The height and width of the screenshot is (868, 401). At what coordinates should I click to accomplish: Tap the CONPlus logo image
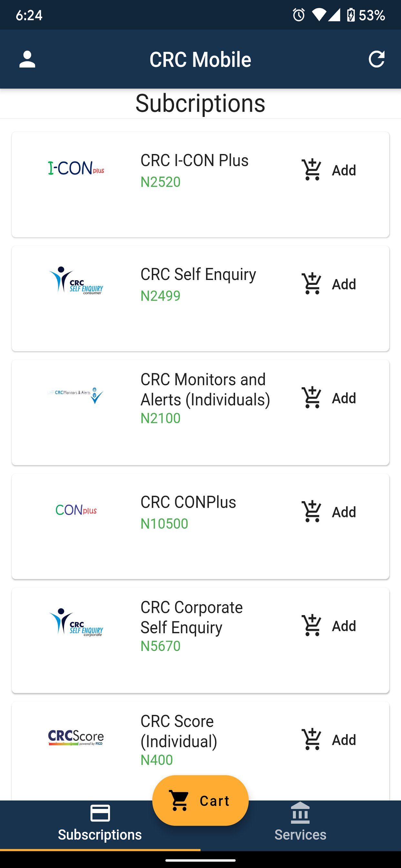(76, 510)
